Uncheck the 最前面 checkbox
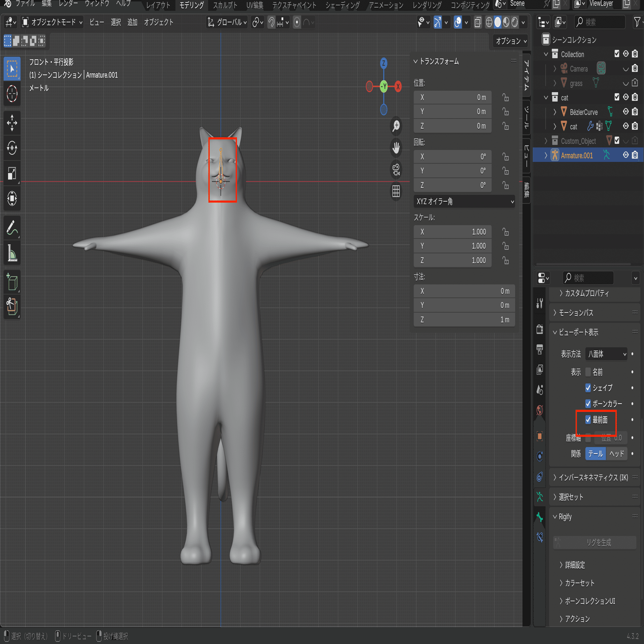Screen dimensions: 644x644 588,420
